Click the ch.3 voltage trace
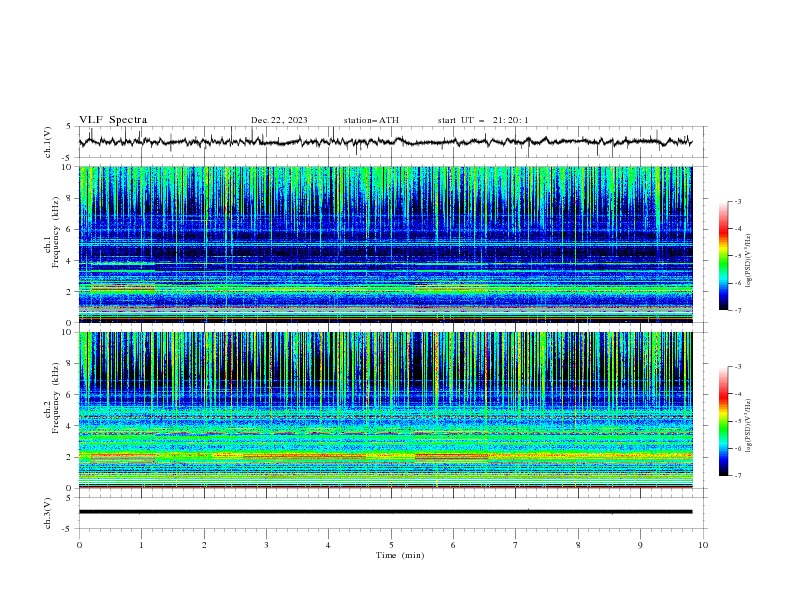Screen dimensions: 792x612 [x=385, y=512]
